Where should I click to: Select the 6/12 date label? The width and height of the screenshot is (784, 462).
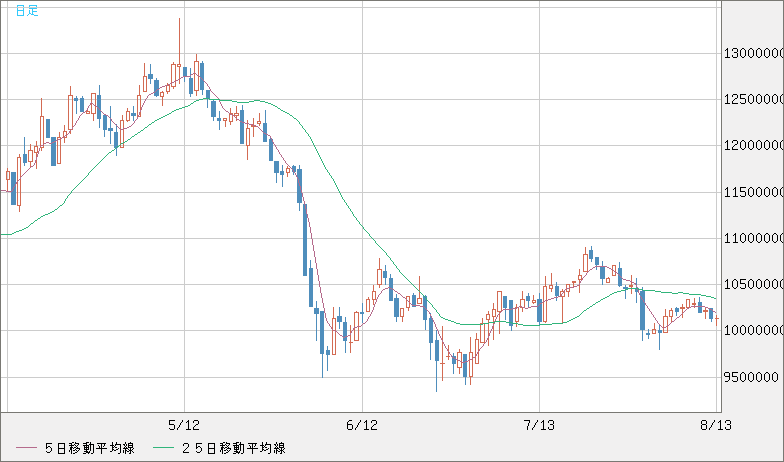pos(362,426)
